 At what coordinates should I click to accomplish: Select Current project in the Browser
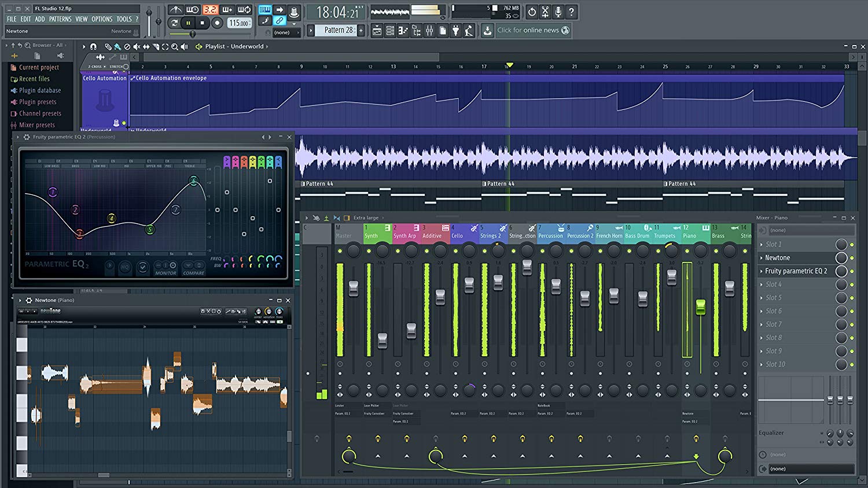(39, 67)
